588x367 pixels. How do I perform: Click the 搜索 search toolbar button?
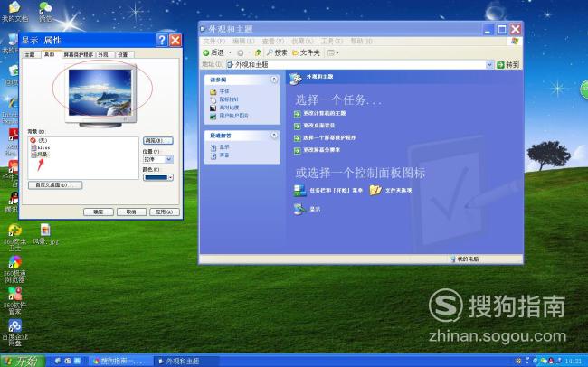tap(277, 52)
